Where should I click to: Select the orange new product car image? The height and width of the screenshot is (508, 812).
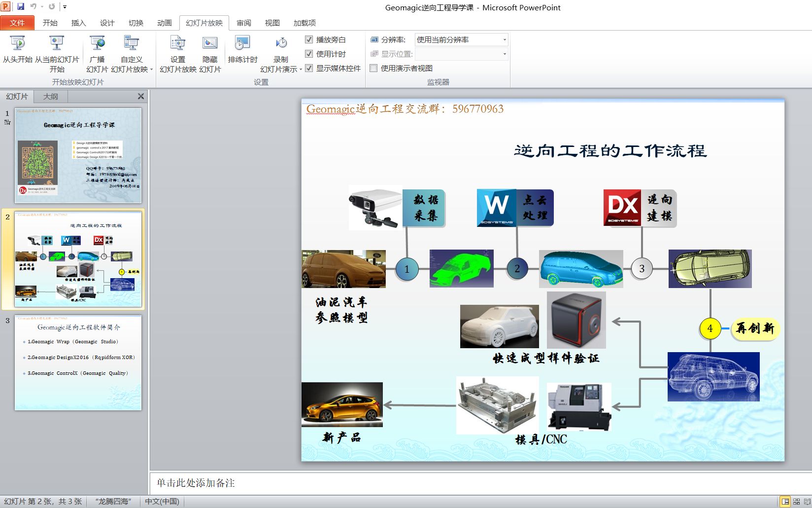pos(342,404)
